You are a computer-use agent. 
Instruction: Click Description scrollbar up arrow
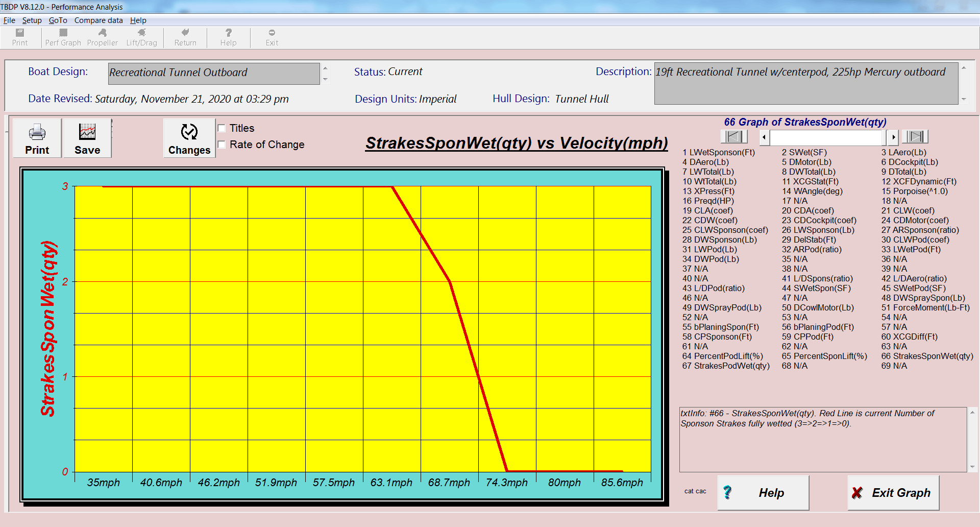pos(964,67)
